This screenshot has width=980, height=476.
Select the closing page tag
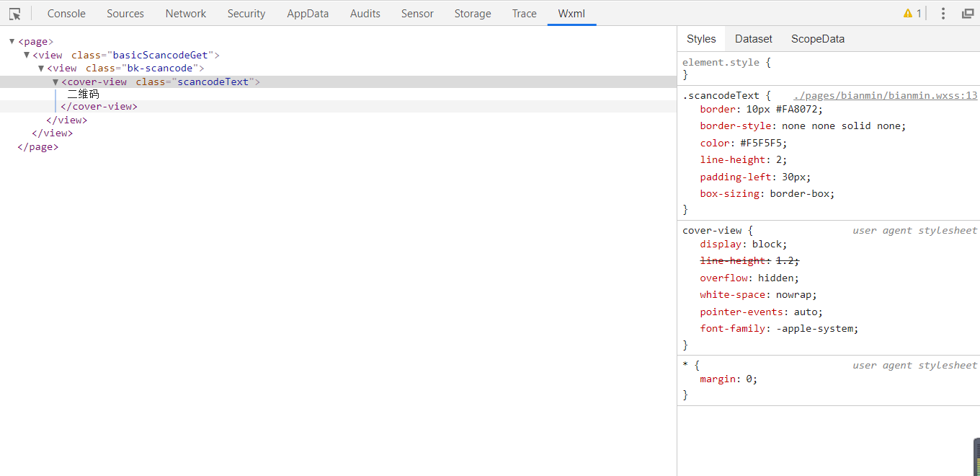38,147
